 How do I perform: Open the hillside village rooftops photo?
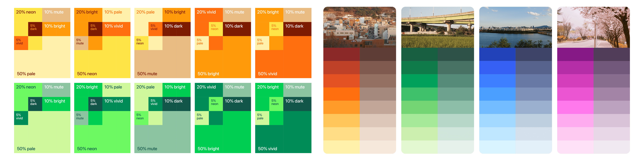tap(360, 27)
